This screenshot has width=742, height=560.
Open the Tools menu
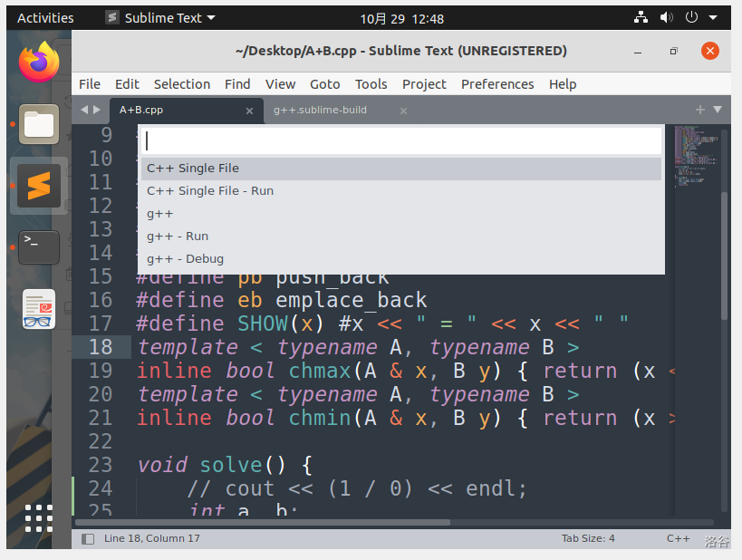click(371, 84)
